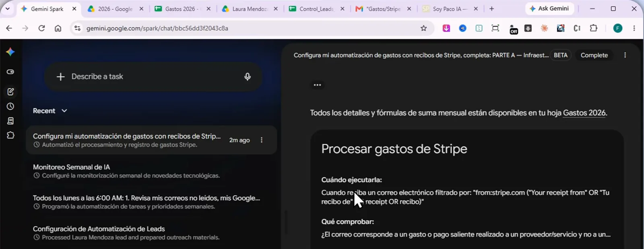Open the Chrome three-dot menu
The width and height of the screenshot is (644, 249).
pos(634,28)
